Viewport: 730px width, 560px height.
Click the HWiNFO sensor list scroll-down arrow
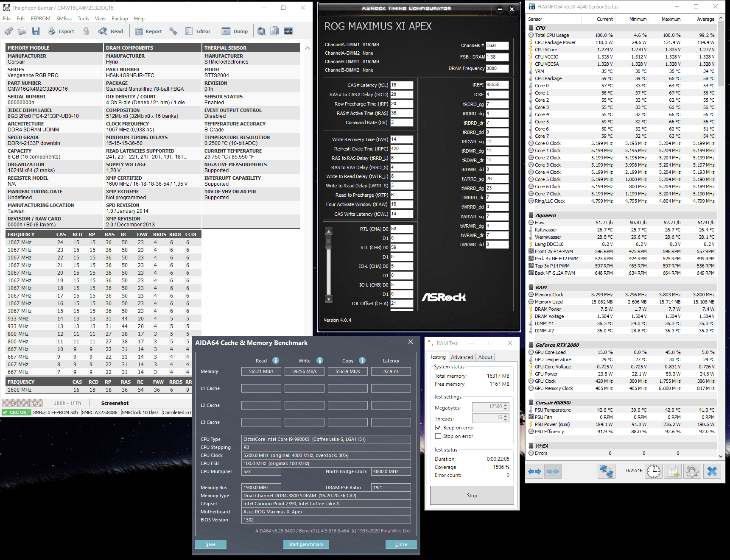coord(721,457)
